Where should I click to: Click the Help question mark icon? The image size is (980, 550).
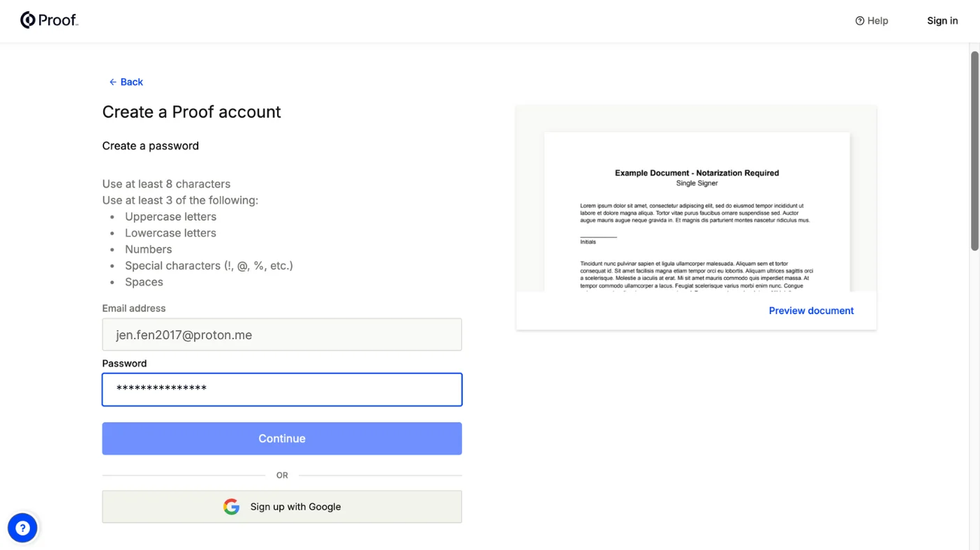click(860, 21)
